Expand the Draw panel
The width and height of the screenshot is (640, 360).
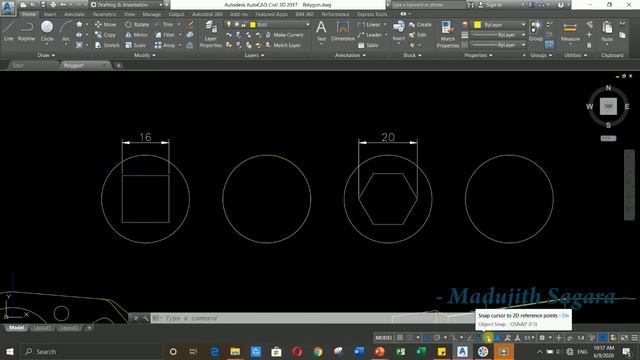[x=46, y=55]
